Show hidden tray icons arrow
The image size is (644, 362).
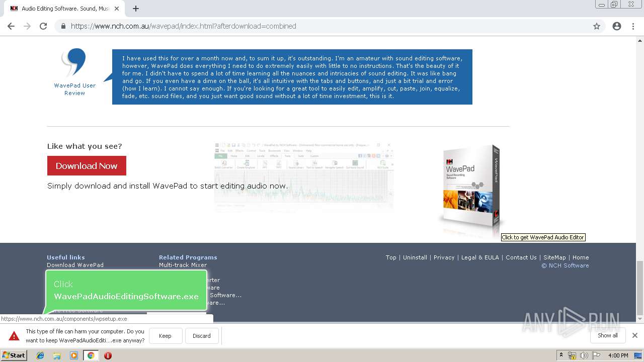click(561, 355)
